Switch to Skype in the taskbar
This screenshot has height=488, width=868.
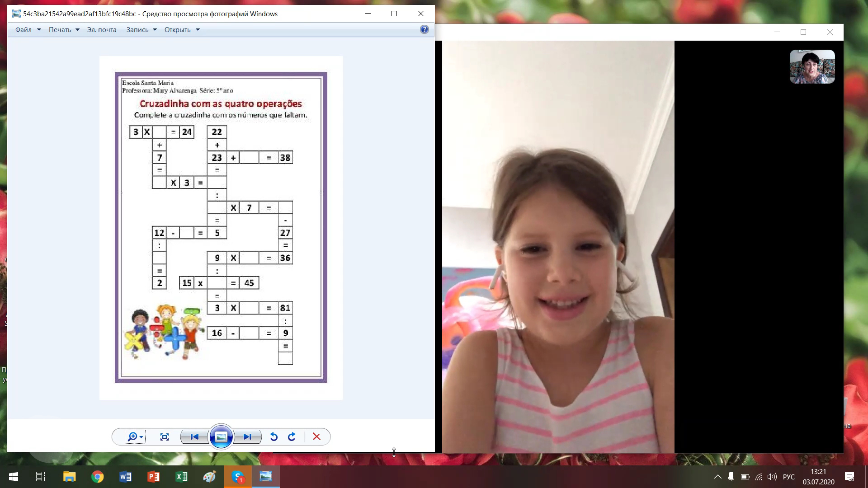[x=238, y=477]
